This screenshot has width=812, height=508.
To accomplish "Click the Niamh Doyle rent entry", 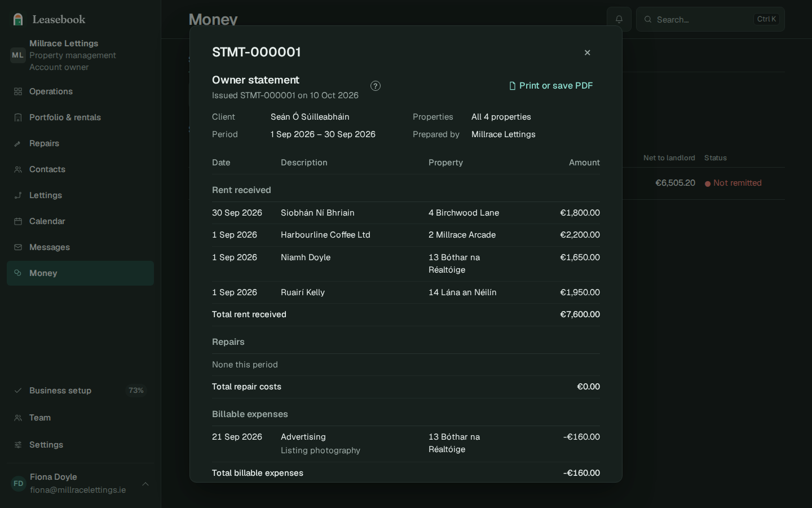I will coord(406,264).
